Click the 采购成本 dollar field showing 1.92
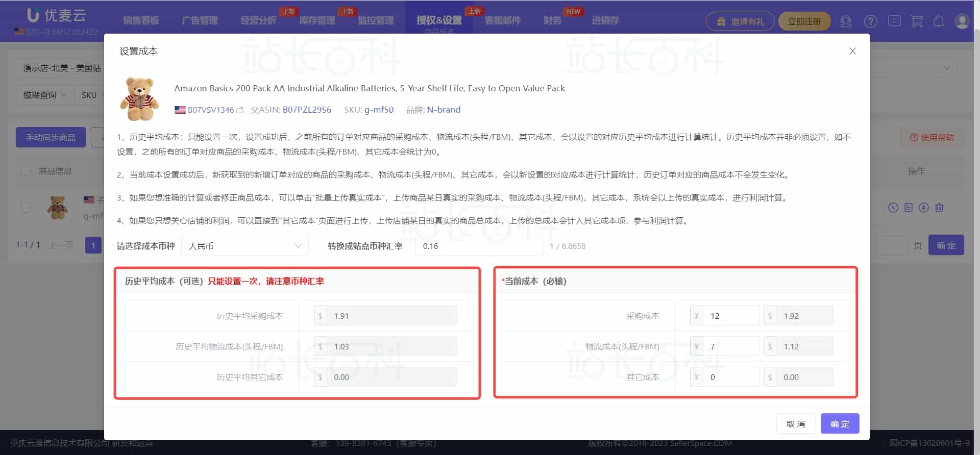The height and width of the screenshot is (455, 980). tap(804, 316)
